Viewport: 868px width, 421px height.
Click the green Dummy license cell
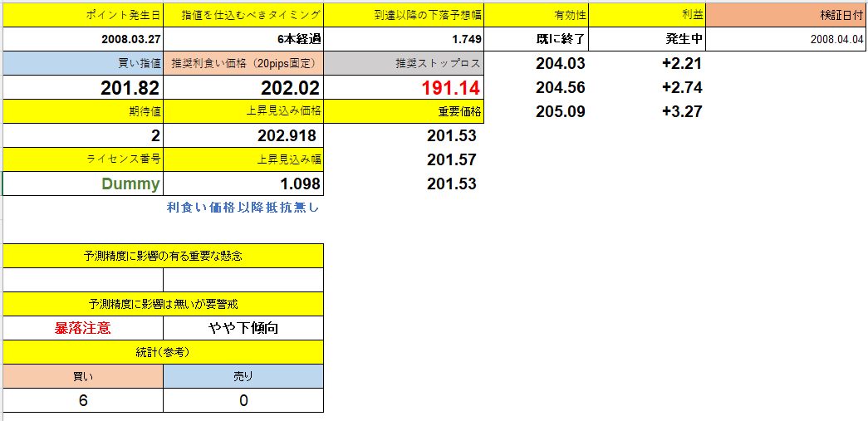(83, 184)
